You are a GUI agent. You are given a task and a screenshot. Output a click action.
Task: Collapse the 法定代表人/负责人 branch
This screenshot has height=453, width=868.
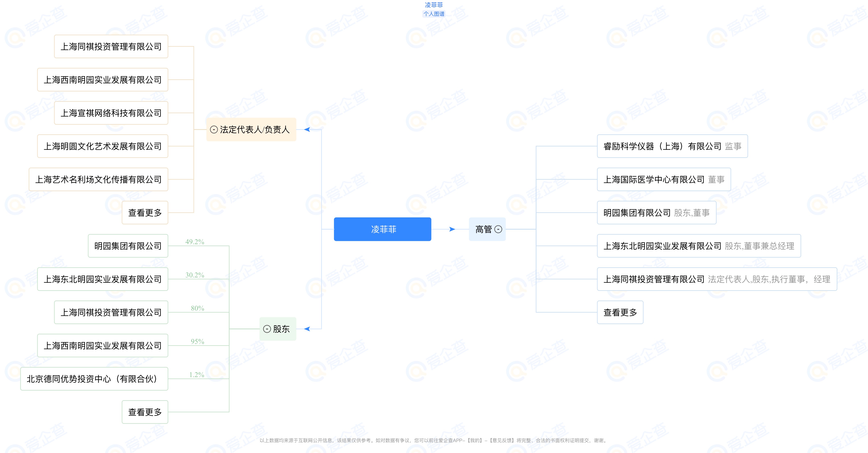click(214, 130)
